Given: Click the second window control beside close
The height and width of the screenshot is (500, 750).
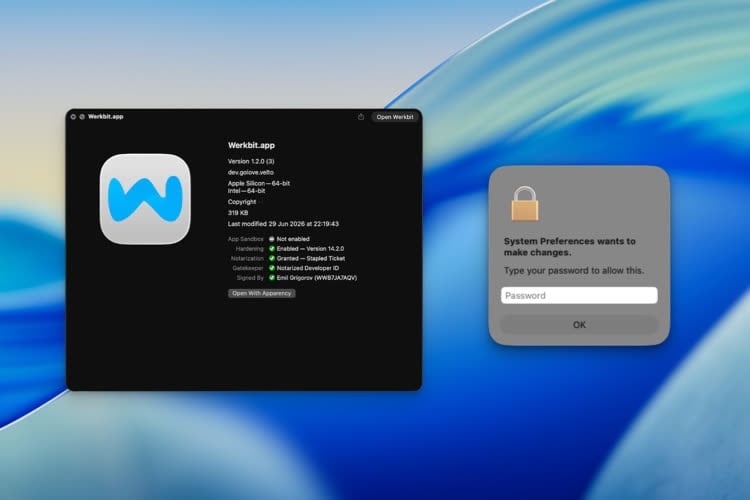Looking at the screenshot, I should pos(82,117).
